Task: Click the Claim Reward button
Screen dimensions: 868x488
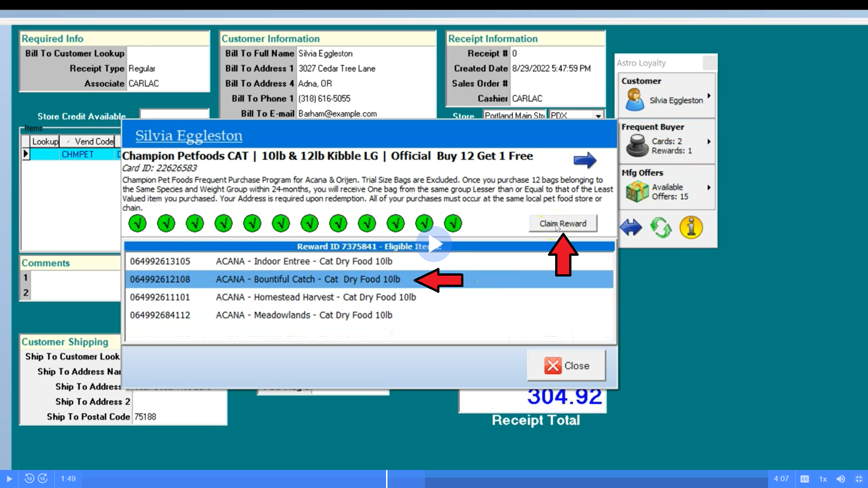Action: click(x=563, y=224)
